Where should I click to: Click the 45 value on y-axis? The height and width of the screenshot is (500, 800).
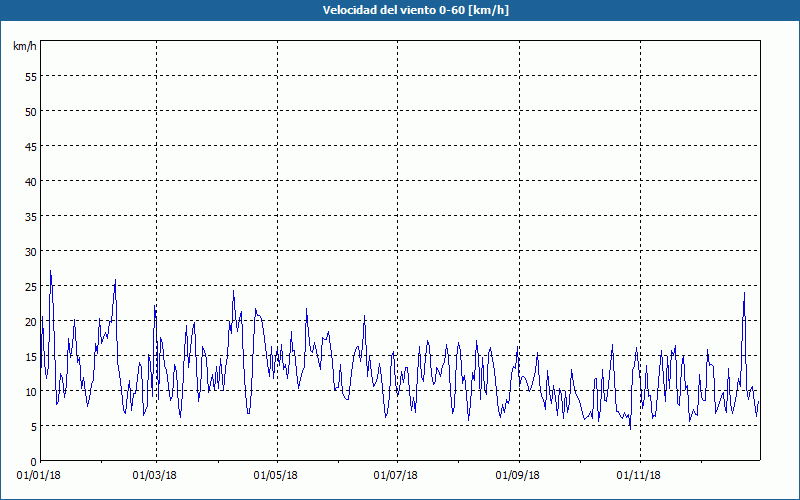point(31,146)
